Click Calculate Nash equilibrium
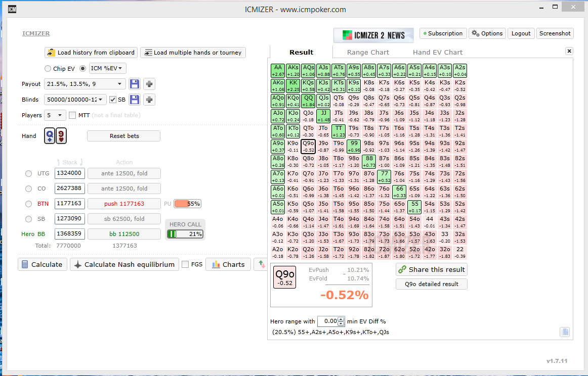 124,264
